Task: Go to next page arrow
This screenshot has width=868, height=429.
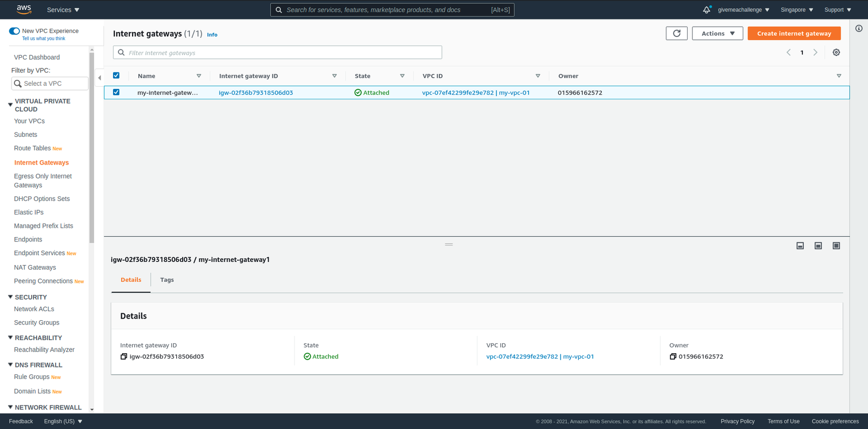Action: point(815,53)
